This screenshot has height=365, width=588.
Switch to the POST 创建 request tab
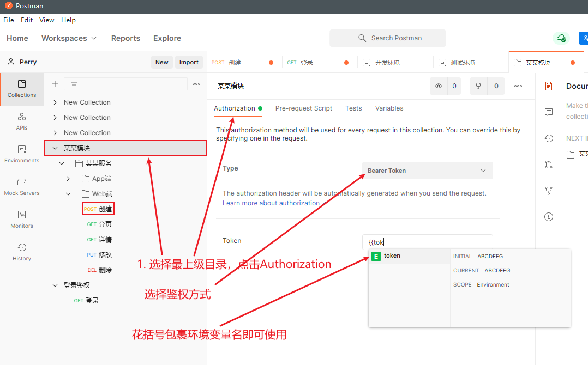(x=244, y=63)
